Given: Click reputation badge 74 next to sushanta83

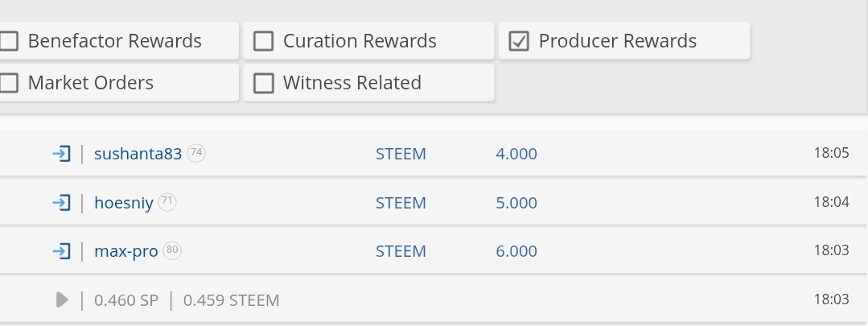Looking at the screenshot, I should coord(196,152).
